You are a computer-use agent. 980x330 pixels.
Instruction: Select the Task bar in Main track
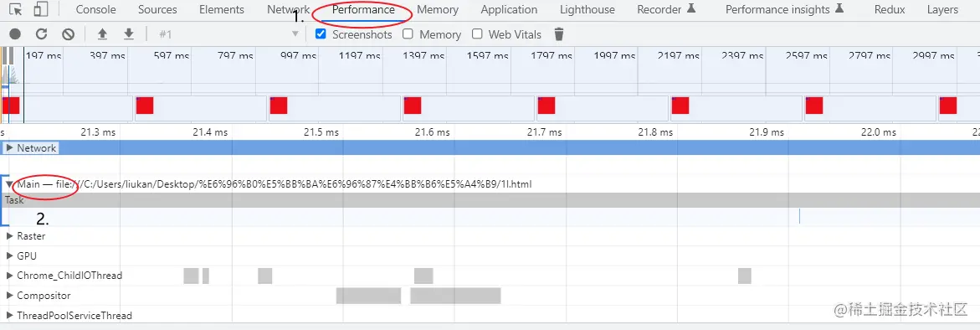pos(490,200)
